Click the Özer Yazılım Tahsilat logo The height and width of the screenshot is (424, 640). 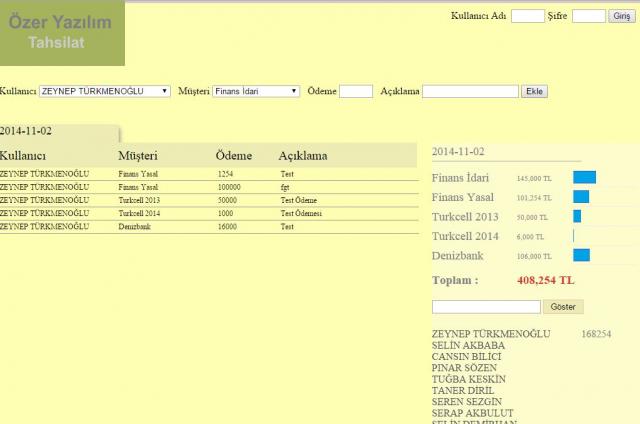pos(62,33)
